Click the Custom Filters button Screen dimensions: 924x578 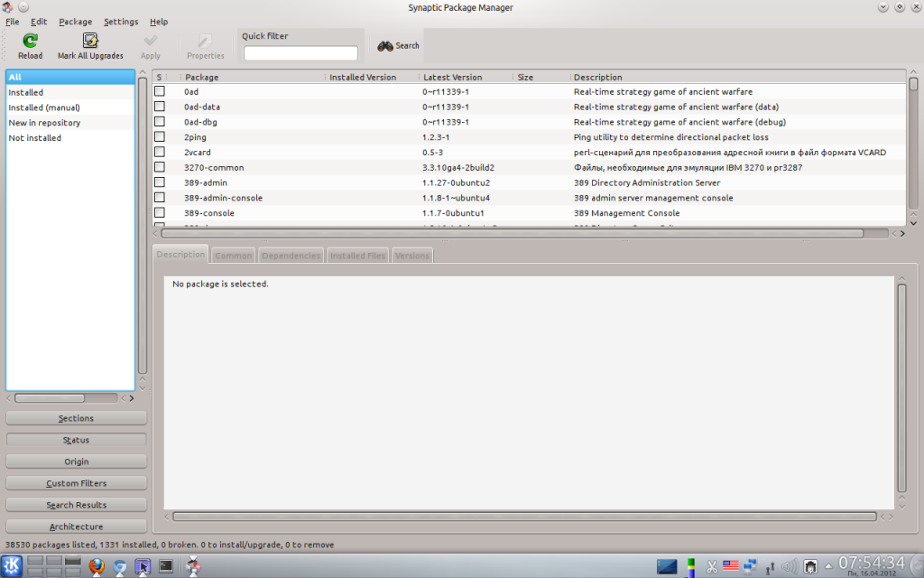click(x=76, y=483)
